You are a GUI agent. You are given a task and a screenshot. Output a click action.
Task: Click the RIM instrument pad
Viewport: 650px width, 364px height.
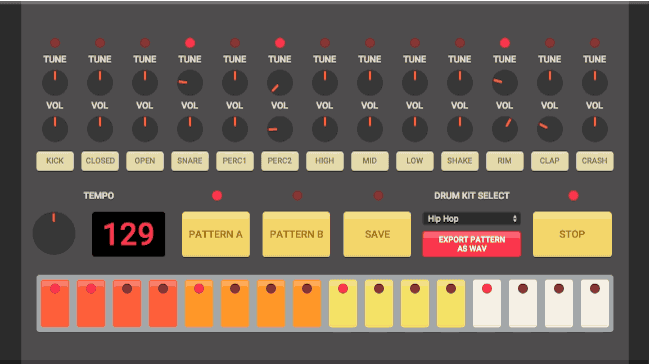[504, 161]
